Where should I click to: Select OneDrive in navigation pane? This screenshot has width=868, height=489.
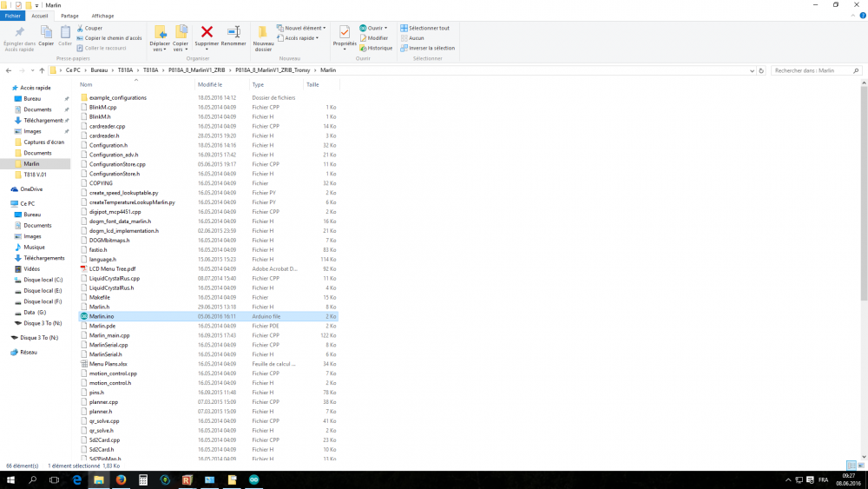pos(31,189)
